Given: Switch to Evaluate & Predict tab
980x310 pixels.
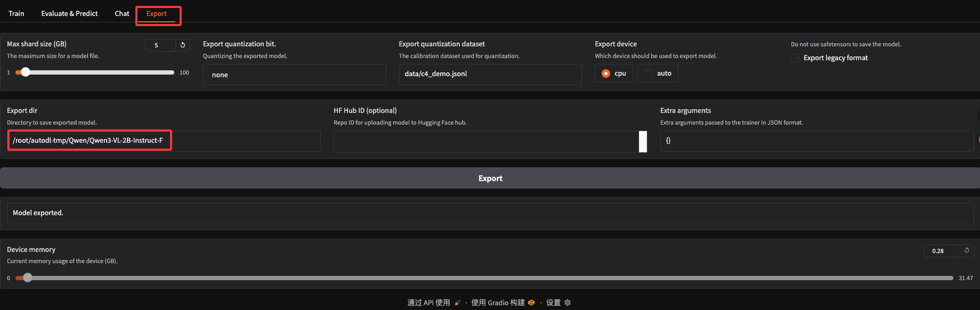Looking at the screenshot, I should coord(69,13).
